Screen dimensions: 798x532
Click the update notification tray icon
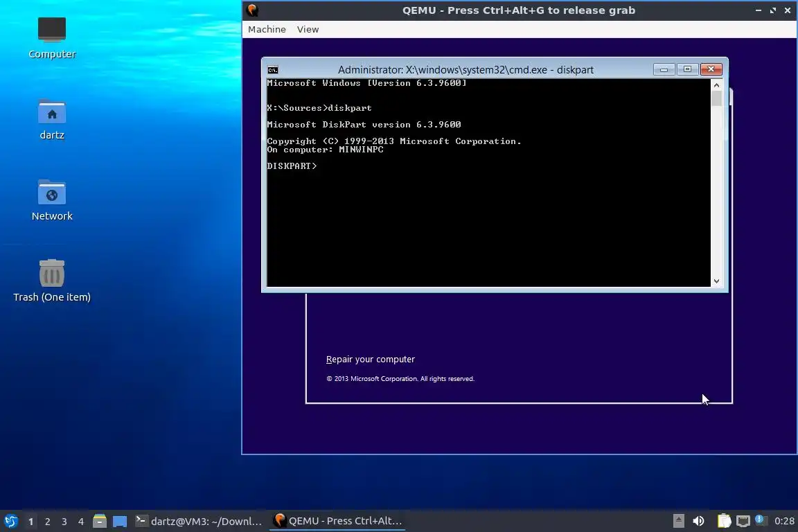click(761, 520)
